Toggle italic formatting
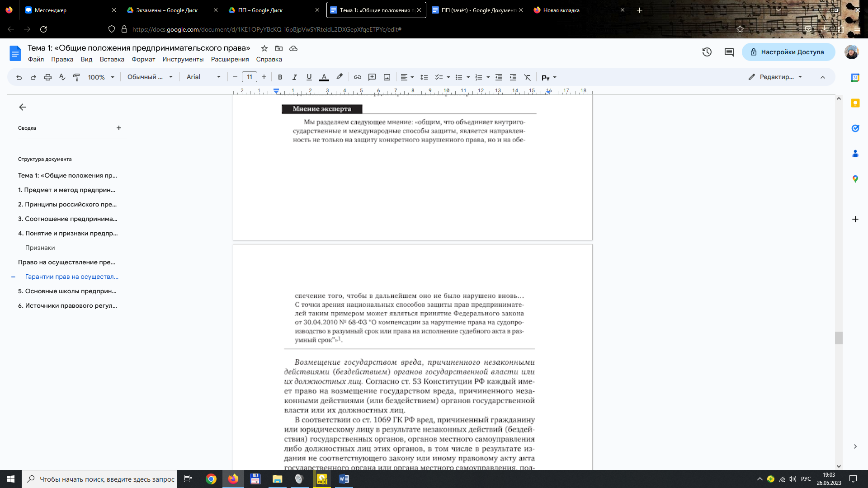The height and width of the screenshot is (488, 868). 294,77
